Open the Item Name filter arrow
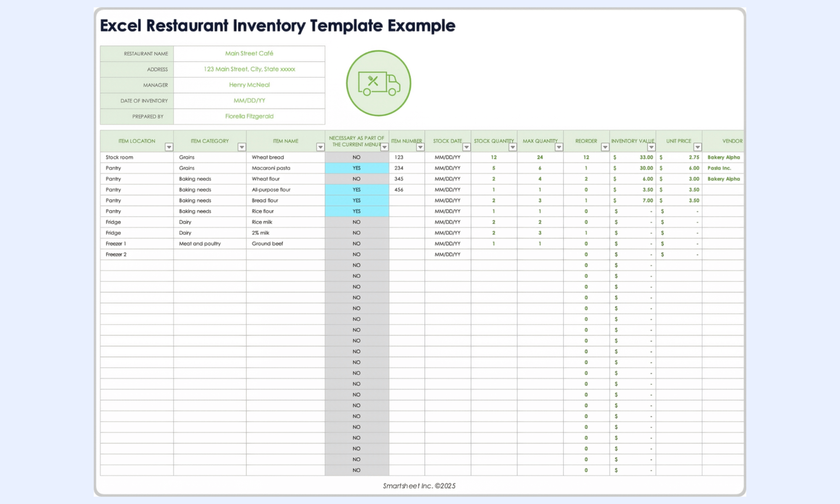The width and height of the screenshot is (840, 504). coord(320,147)
